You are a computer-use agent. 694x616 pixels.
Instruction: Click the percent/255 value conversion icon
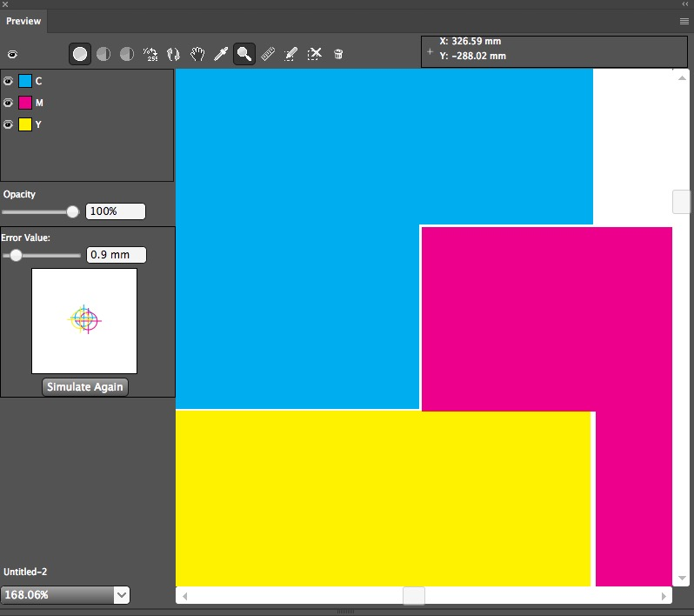pos(150,54)
